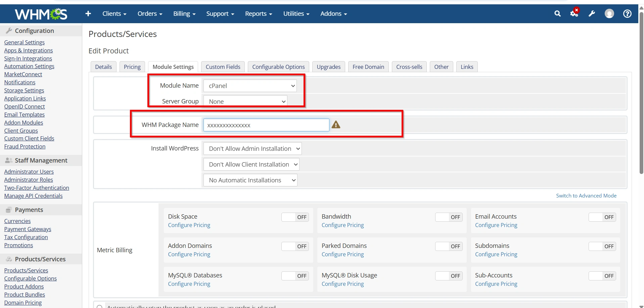
Task: Open the automation status gears icon
Action: [574, 13]
